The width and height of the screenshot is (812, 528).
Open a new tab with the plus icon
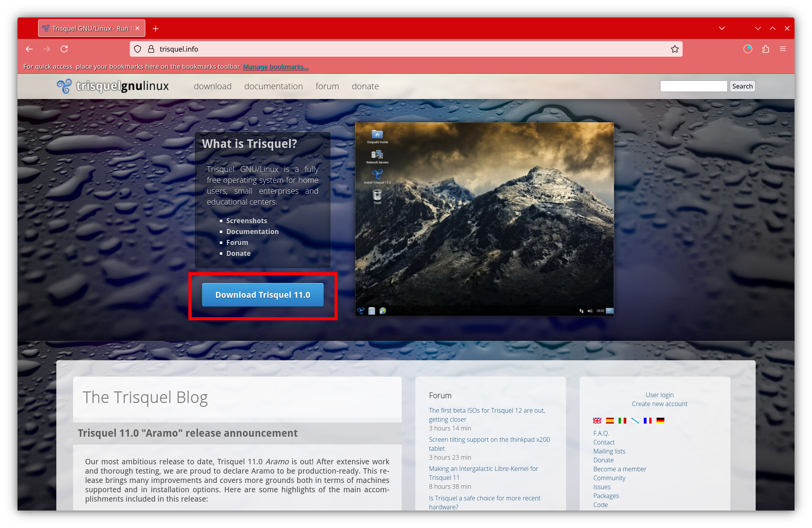click(155, 29)
